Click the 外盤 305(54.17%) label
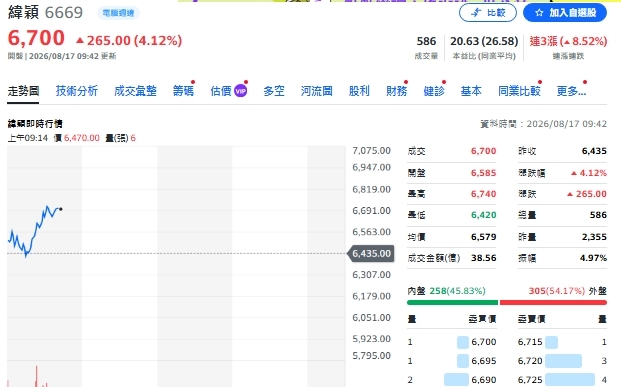Screen dimensions: 621x387 pos(568,291)
